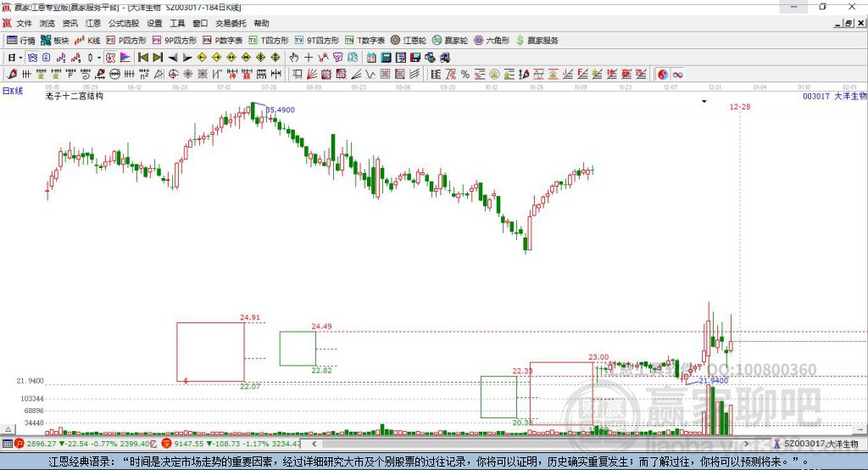Viewport: 868px width, 470px height.
Task: Click the 35.4900 peak price label
Action: pos(281,109)
